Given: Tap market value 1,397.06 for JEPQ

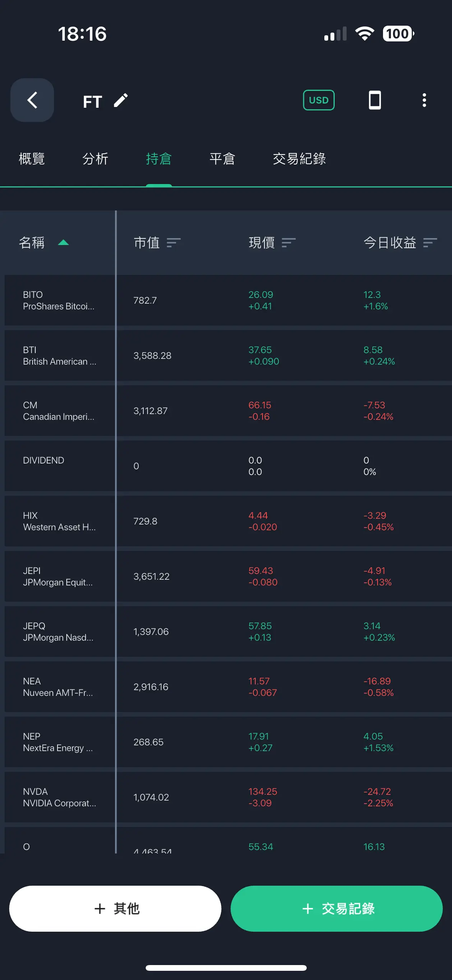Looking at the screenshot, I should (151, 631).
